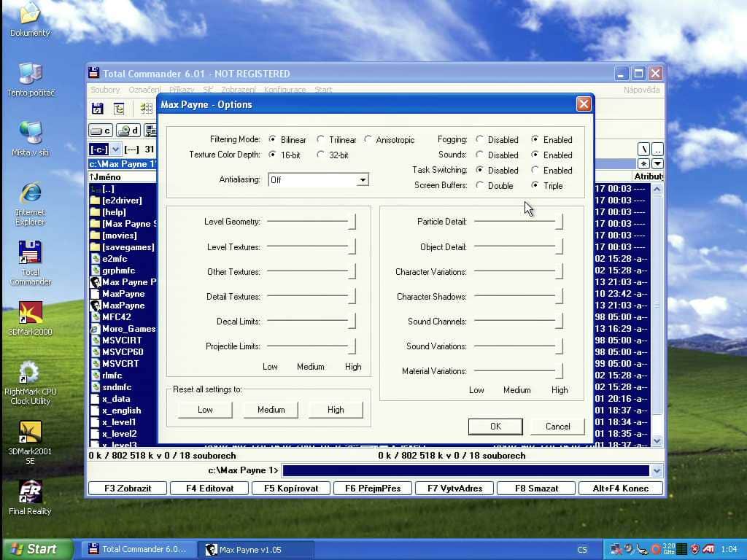Screen dimensions: 747x560
Task: Open the Soubory menu in Total Commander
Action: click(105, 90)
